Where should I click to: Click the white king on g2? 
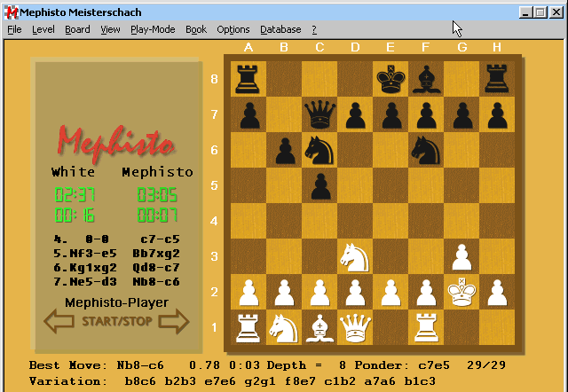click(461, 292)
